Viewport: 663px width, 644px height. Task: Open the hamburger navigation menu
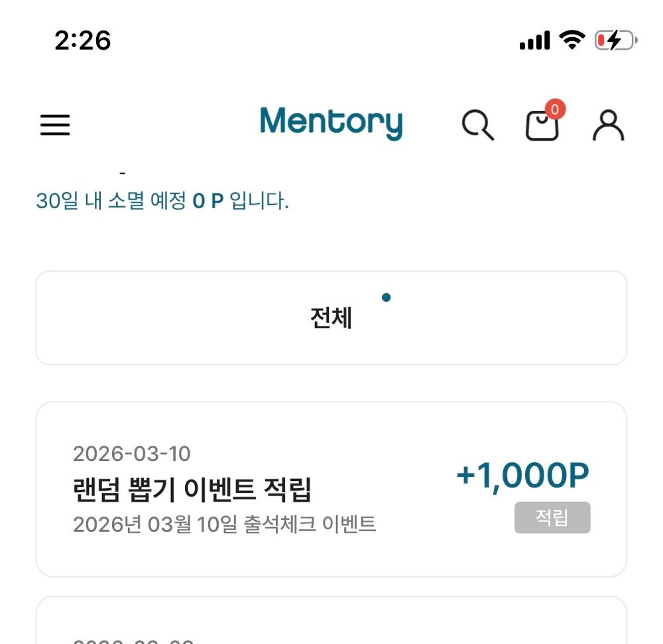point(55,124)
